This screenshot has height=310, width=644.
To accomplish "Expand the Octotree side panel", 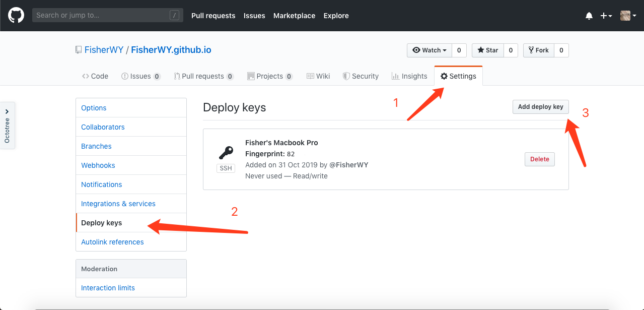I will coord(7,126).
